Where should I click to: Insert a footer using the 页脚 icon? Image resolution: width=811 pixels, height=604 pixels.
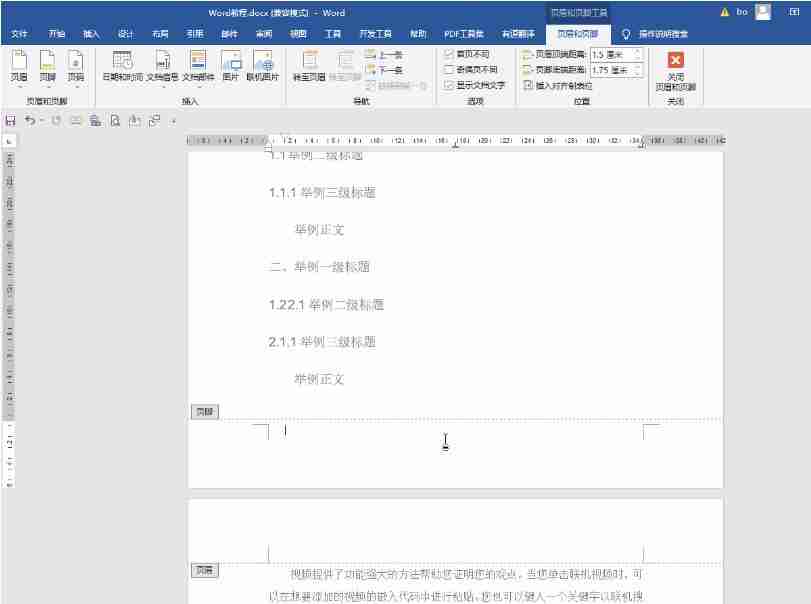(46, 68)
